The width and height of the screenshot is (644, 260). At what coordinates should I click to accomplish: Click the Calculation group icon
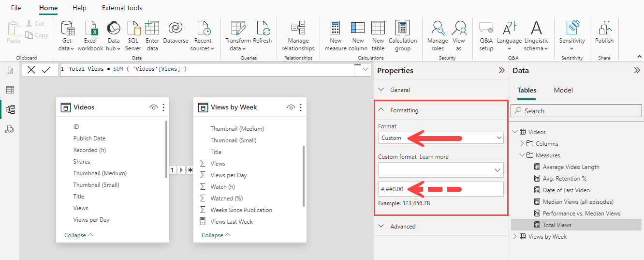(x=402, y=28)
